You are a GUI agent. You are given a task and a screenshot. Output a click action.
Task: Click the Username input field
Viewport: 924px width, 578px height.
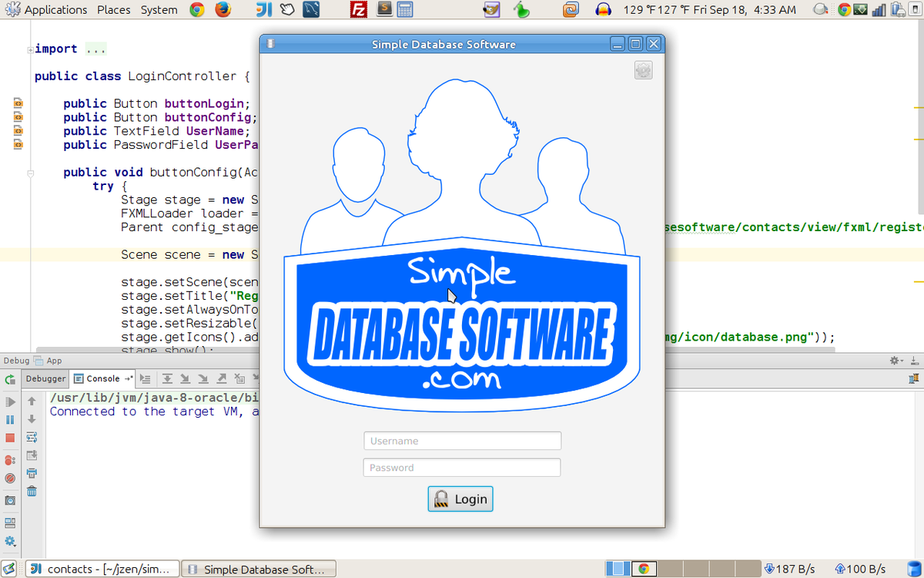[x=462, y=441]
